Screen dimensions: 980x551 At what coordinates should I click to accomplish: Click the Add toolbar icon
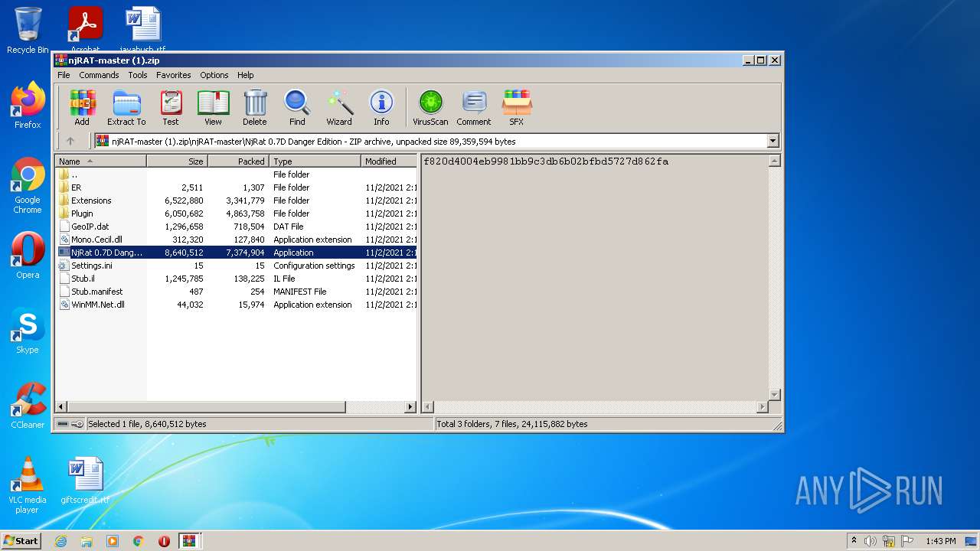(x=82, y=107)
